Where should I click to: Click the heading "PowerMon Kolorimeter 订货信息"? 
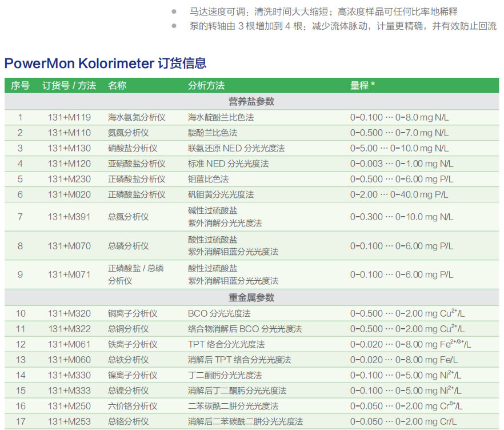click(105, 63)
